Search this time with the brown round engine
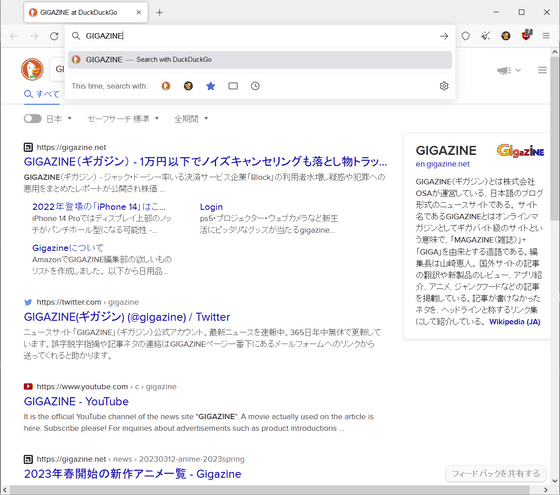560x495 pixels. pos(188,86)
